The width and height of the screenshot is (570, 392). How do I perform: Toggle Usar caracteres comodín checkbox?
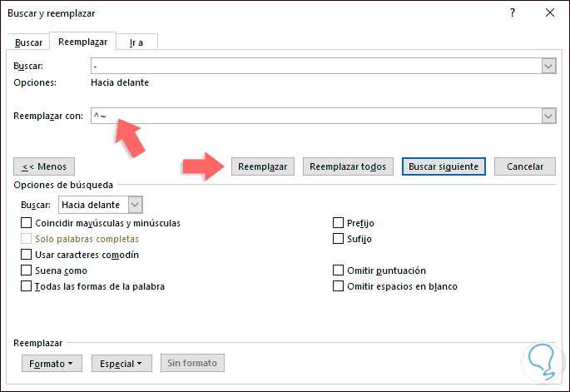click(27, 255)
